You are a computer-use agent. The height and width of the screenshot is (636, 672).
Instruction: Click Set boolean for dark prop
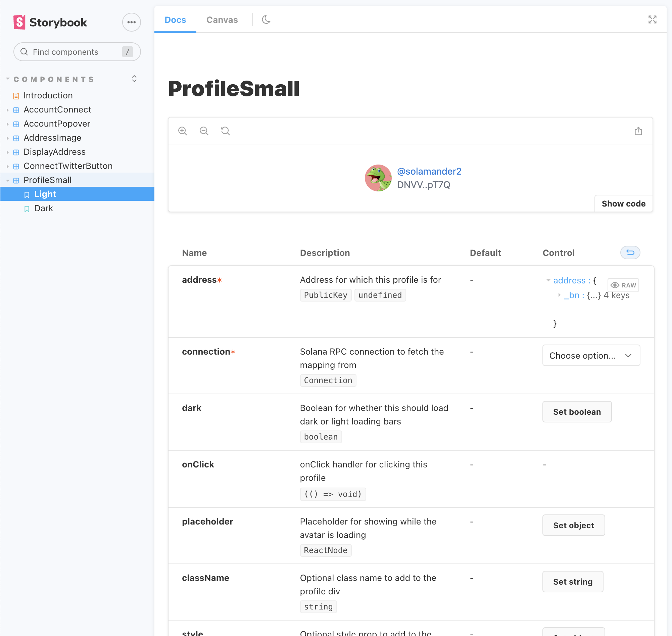click(x=577, y=412)
